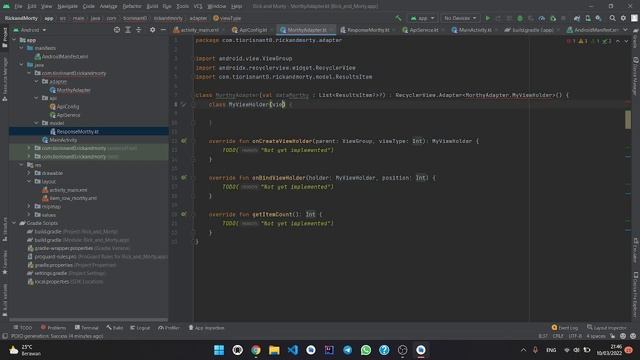This screenshot has height=360, width=640.
Task: Run the app with the green play button
Action: (x=487, y=18)
